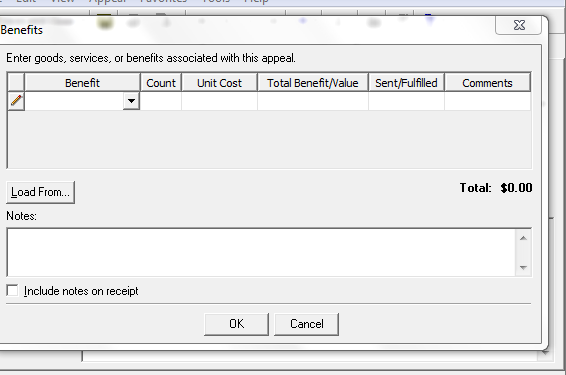This screenshot has height=375, width=566.
Task: Select the Comments column header
Action: [488, 83]
